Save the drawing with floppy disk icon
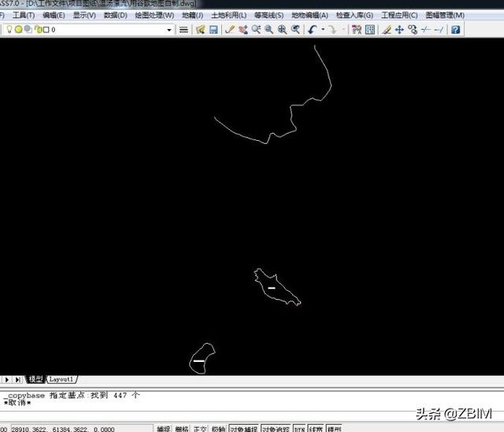Viewport: 504px width, 432px height. tap(213, 30)
